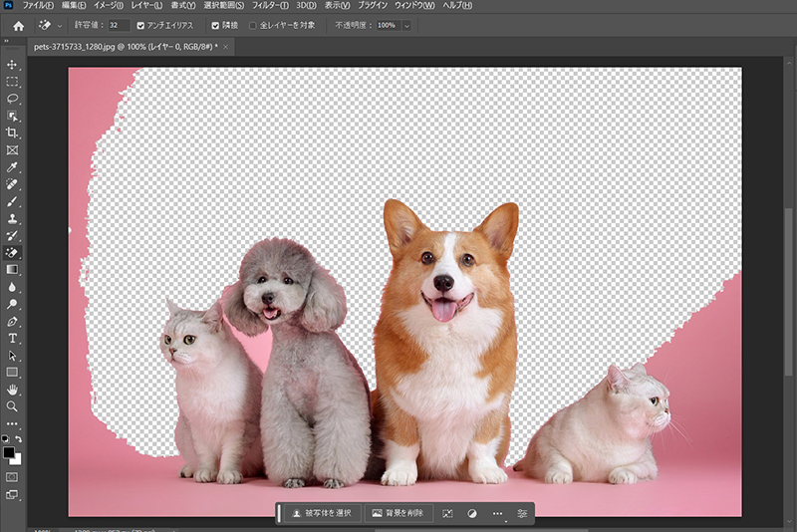This screenshot has height=532, width=797.
Task: Go to the Home screen
Action: tap(18, 26)
